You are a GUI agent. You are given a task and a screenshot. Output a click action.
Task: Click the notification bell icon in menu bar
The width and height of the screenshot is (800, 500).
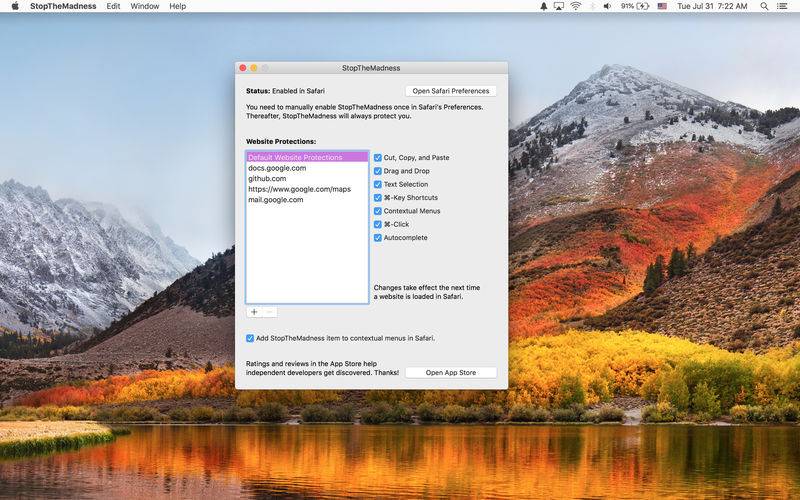(544, 6)
